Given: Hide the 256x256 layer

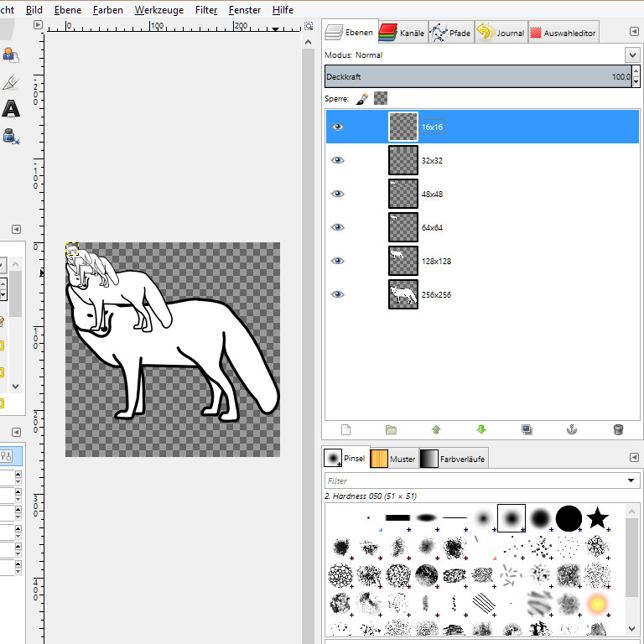Looking at the screenshot, I should coord(338,294).
